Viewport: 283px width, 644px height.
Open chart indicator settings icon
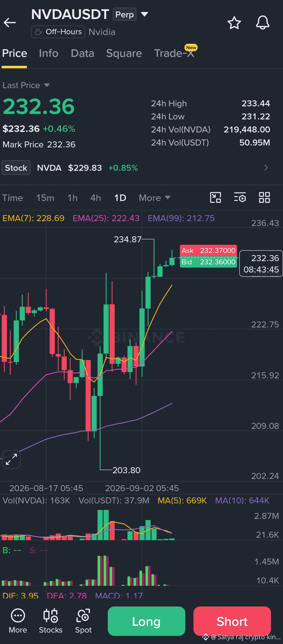tap(240, 197)
